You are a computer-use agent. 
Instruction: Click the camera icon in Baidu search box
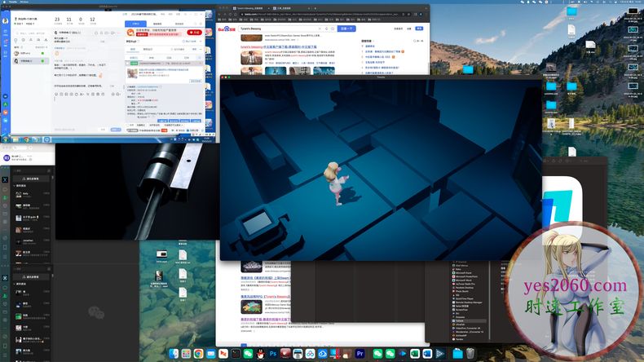(x=331, y=29)
